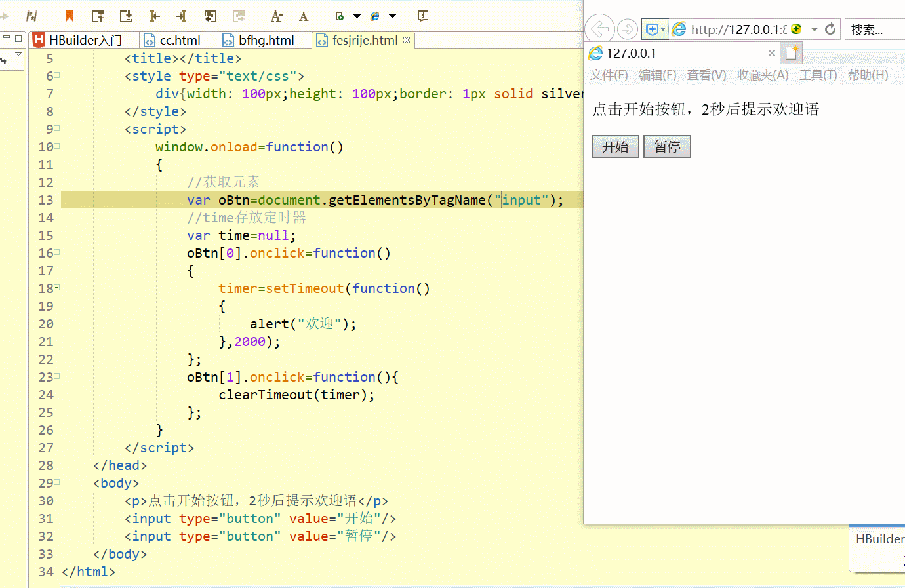Collapse the body element at line 29
This screenshot has height=588, width=905.
pyautogui.click(x=57, y=482)
